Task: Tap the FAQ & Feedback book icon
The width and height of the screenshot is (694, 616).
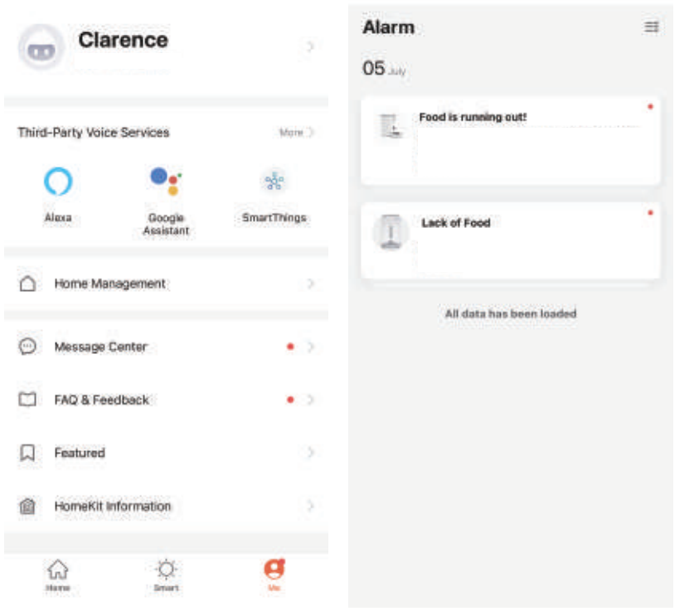Action: coord(28,400)
